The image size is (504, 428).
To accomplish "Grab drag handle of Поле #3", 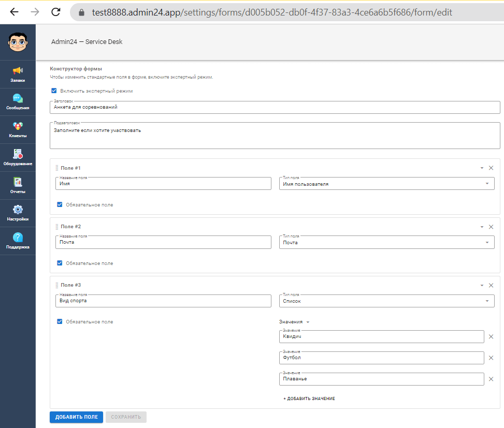I will pos(57,285).
